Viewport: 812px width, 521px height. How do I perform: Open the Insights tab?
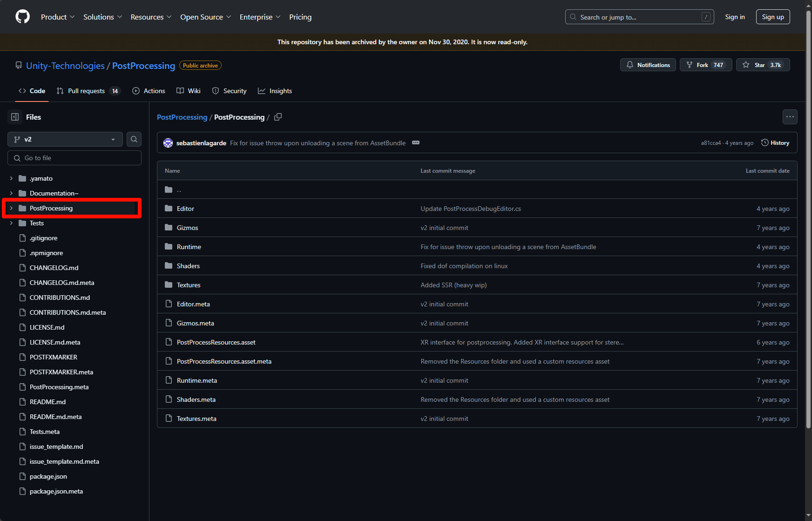click(x=275, y=91)
